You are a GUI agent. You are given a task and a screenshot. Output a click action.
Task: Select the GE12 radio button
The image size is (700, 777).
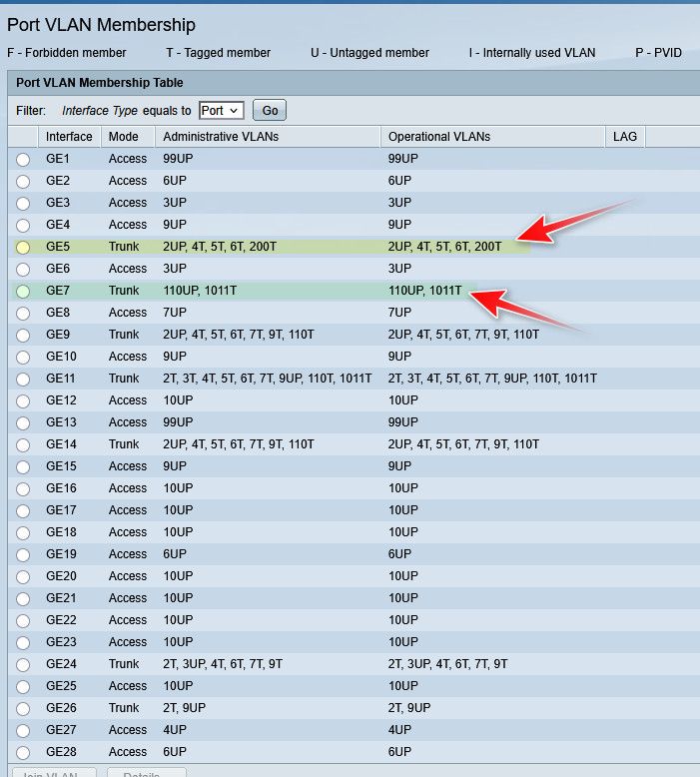click(23, 400)
